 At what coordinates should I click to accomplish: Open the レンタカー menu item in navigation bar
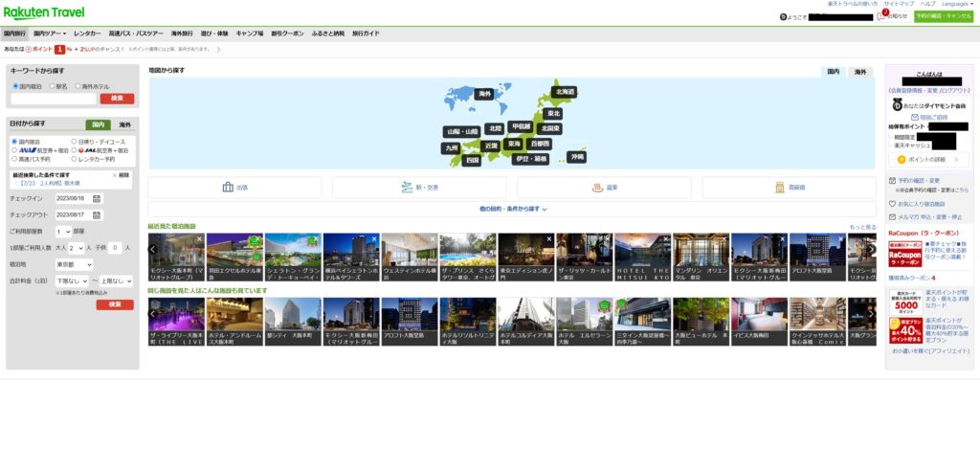pos(87,33)
